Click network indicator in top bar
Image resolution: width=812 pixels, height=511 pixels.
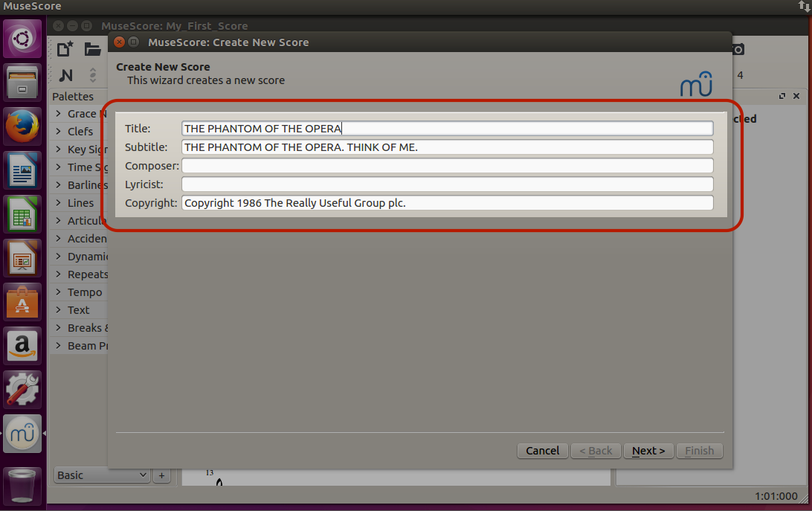pos(805,6)
